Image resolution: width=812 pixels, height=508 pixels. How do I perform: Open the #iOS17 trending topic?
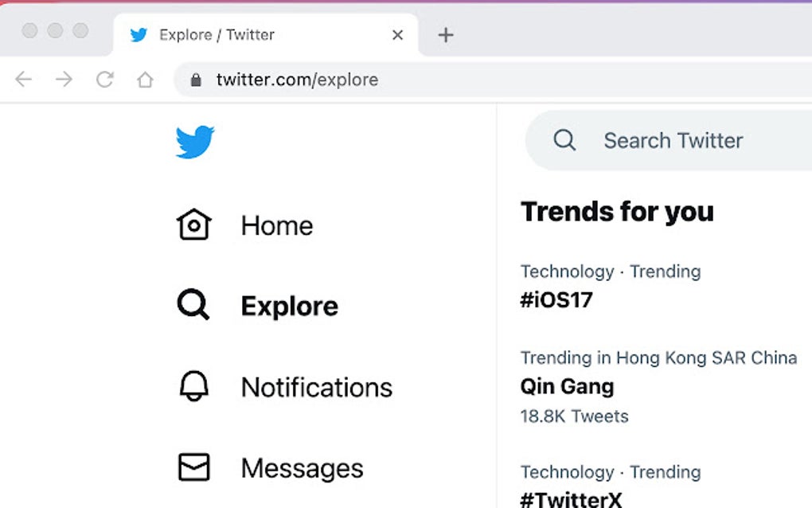point(556,300)
